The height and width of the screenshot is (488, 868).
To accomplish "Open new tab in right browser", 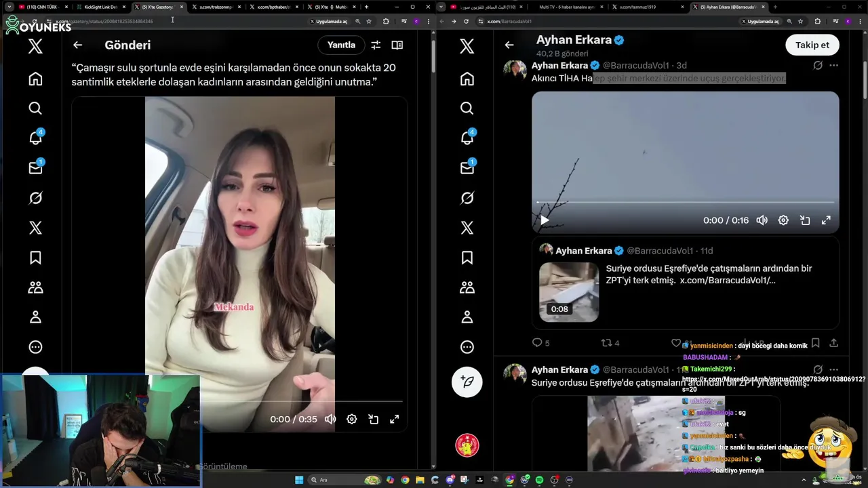I will coord(775,7).
